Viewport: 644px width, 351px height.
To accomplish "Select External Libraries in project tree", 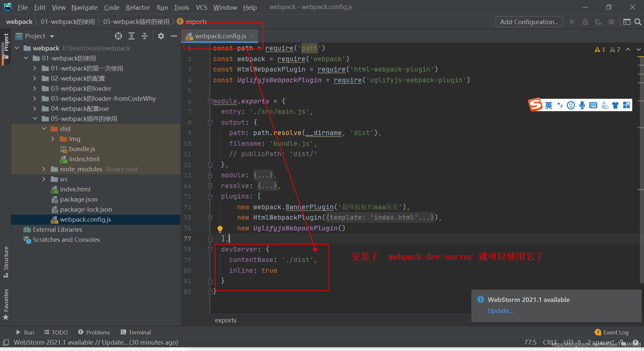I will click(57, 229).
